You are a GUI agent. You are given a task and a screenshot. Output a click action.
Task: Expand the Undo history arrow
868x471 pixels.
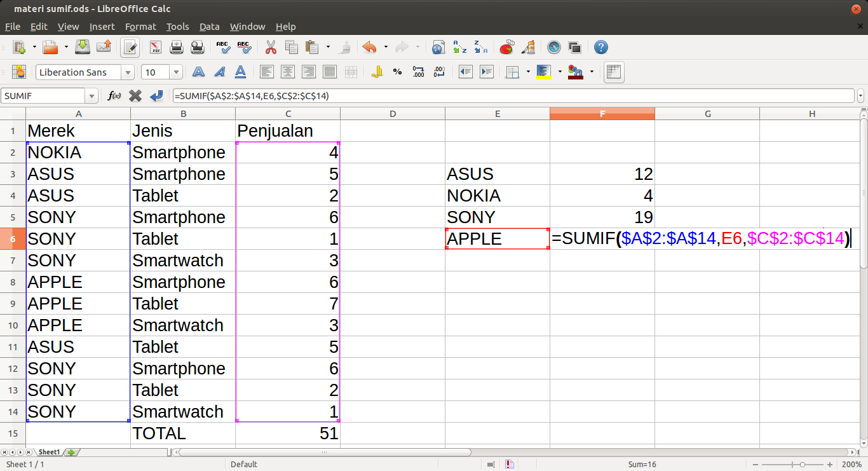coord(386,47)
